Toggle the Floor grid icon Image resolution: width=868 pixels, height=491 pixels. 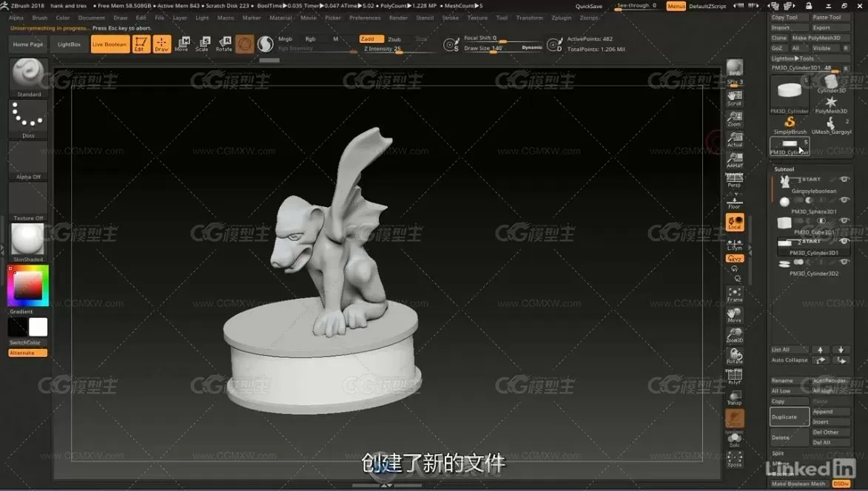pyautogui.click(x=735, y=200)
